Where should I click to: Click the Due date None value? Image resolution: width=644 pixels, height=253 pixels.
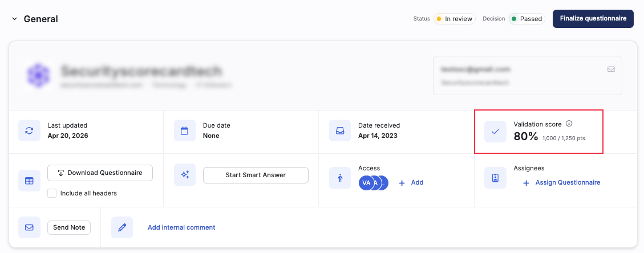click(x=211, y=136)
